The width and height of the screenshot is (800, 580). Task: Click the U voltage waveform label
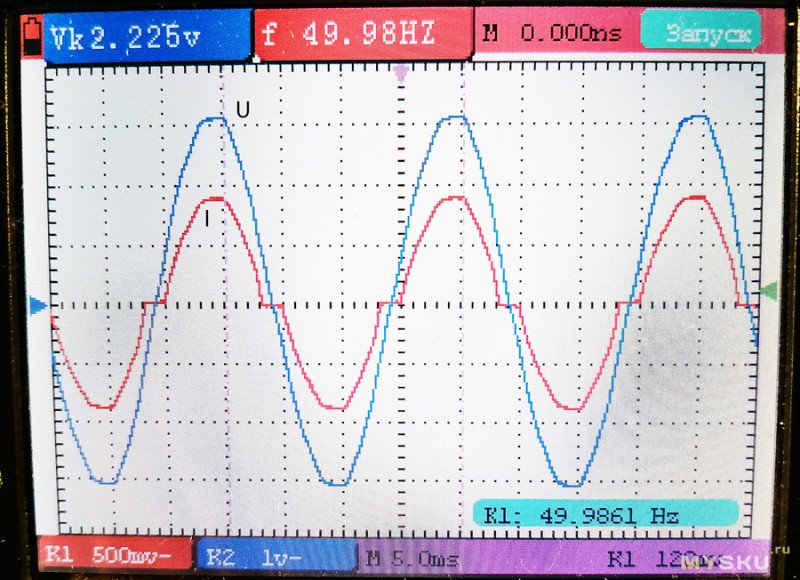pos(242,110)
